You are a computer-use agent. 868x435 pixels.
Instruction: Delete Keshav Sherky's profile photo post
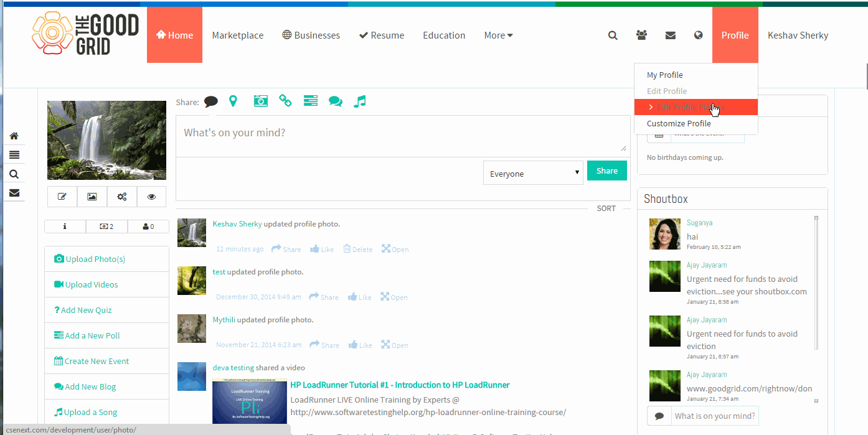click(357, 249)
